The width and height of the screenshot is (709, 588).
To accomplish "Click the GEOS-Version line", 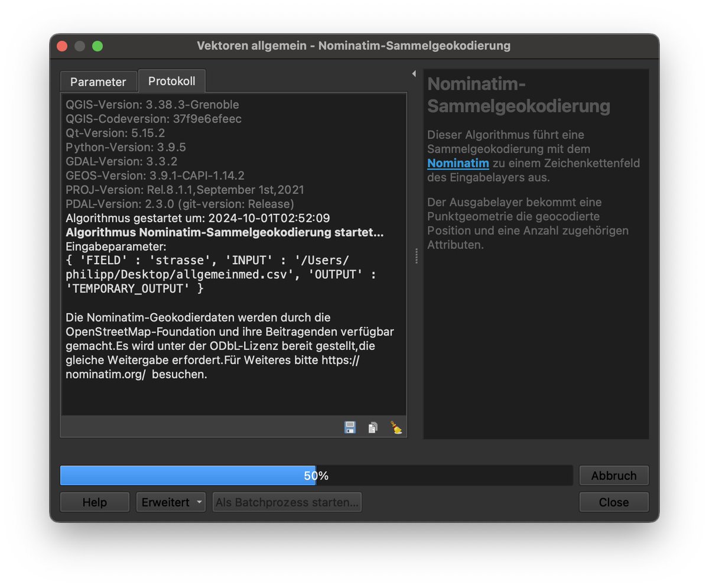I will (x=155, y=176).
